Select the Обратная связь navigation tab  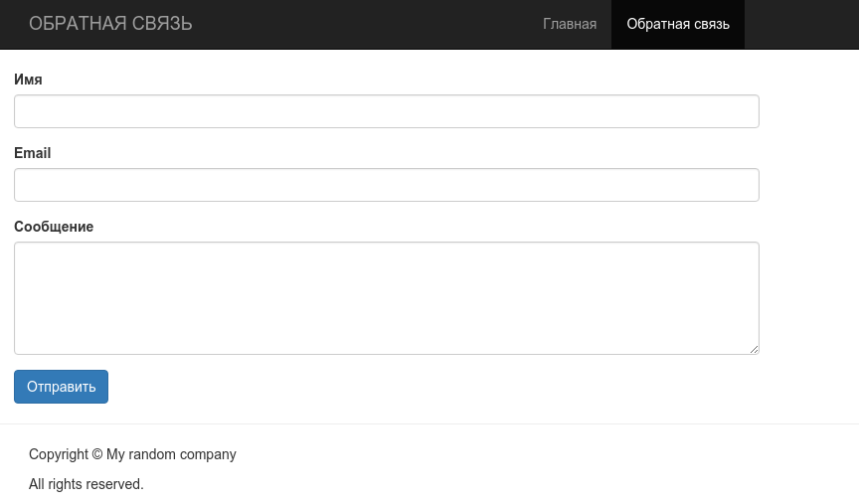click(678, 24)
